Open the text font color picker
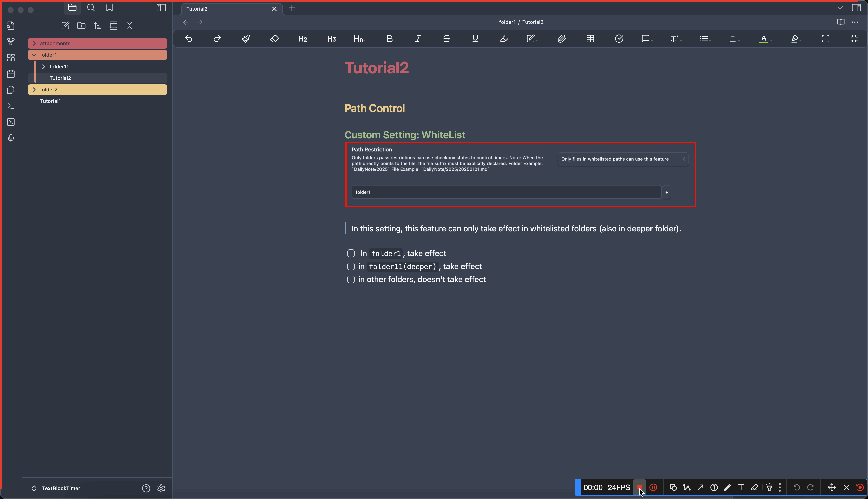Viewport: 868px width, 499px height. click(x=764, y=39)
